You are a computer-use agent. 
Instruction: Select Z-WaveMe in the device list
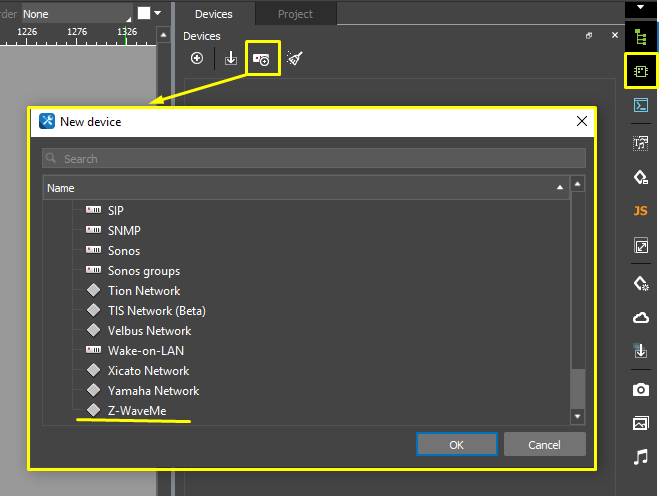tap(137, 411)
